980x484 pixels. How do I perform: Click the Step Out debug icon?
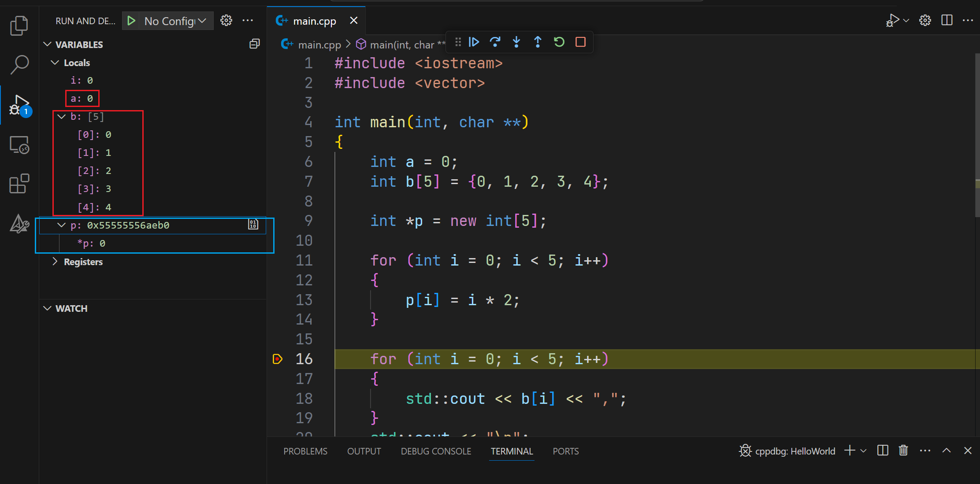(537, 42)
